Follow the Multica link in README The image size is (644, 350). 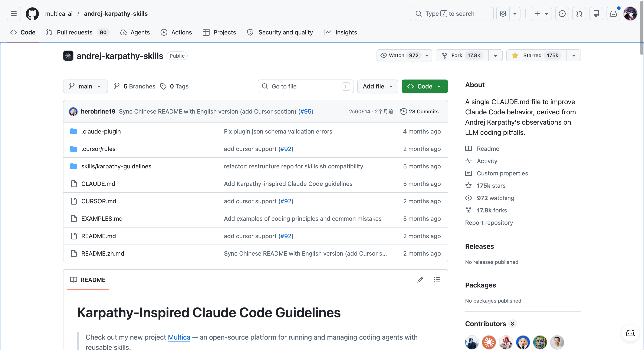(179, 337)
